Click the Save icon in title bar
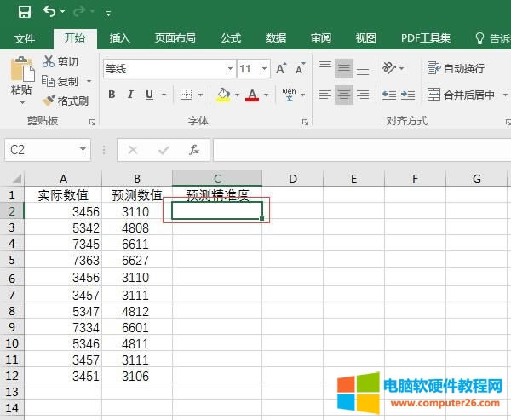 (25, 12)
